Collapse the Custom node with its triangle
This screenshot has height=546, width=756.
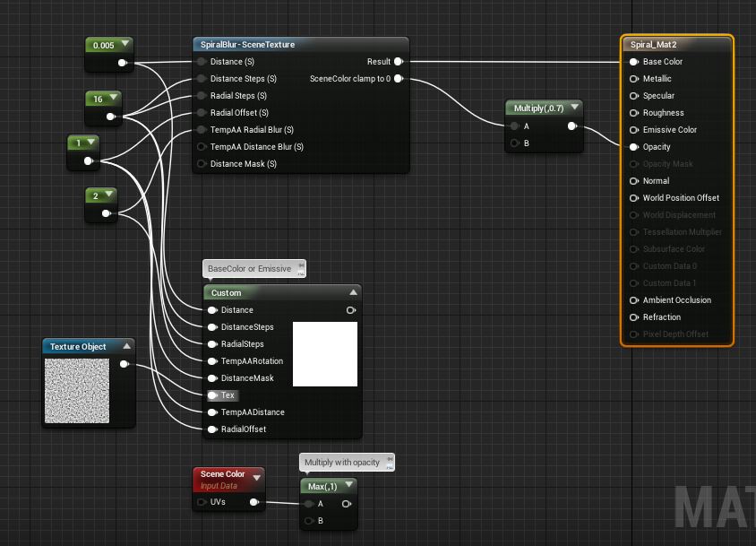click(354, 292)
